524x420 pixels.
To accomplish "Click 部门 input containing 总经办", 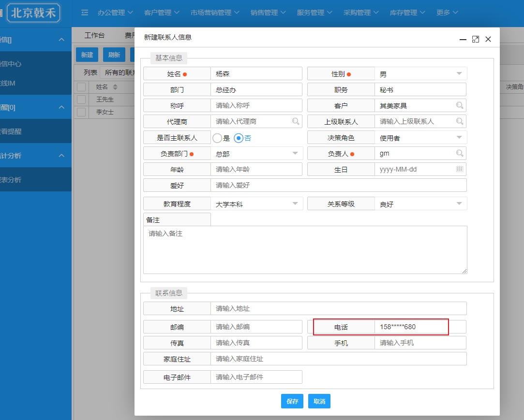I will pos(256,90).
